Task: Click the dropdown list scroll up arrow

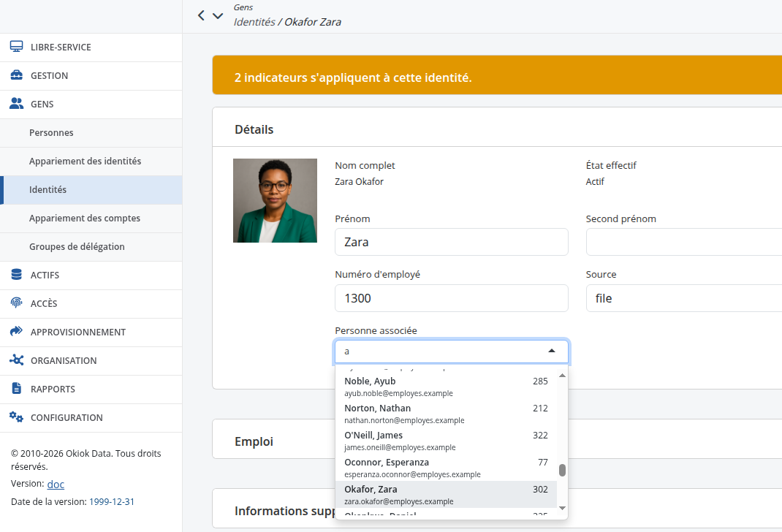Action: [562, 376]
